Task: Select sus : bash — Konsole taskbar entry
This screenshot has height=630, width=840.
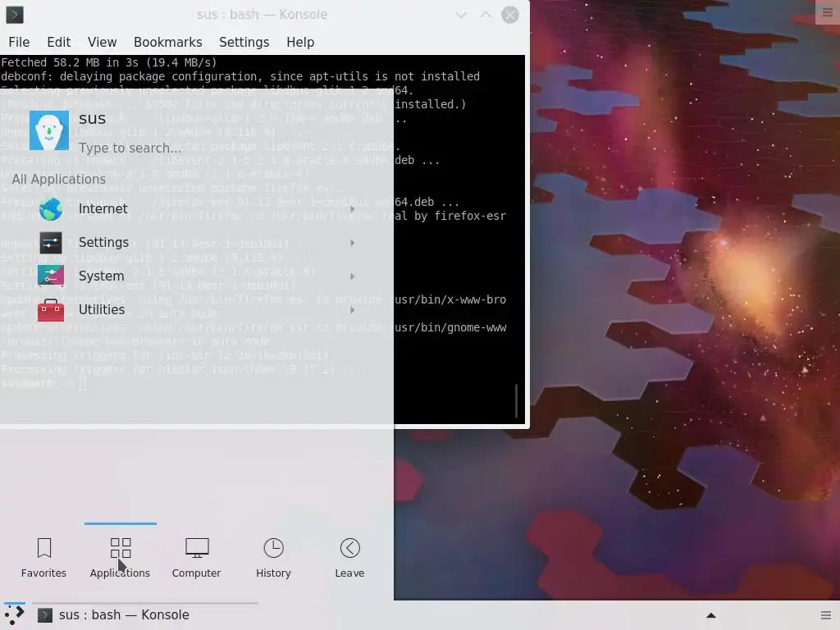Action: click(145, 615)
